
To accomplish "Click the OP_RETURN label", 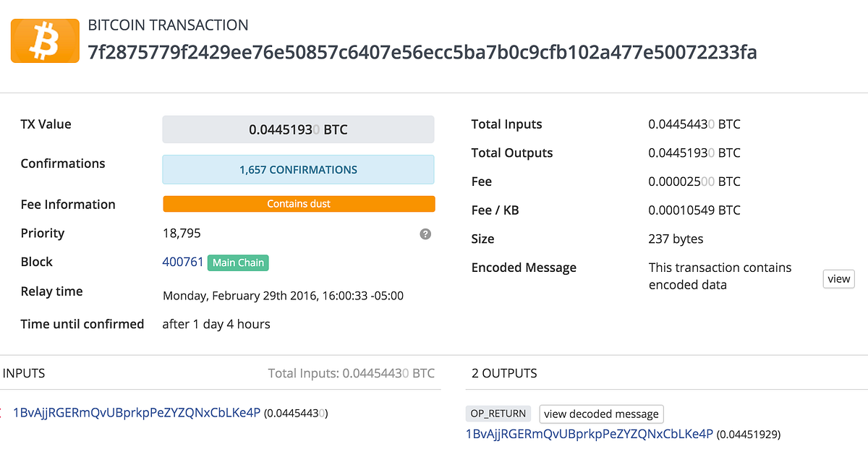I will coord(498,414).
